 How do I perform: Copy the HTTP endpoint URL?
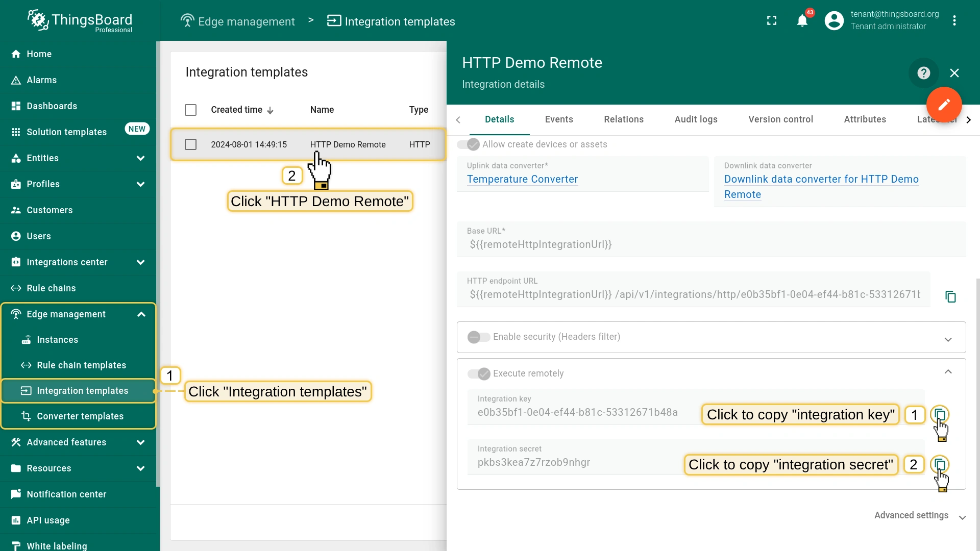[950, 297]
